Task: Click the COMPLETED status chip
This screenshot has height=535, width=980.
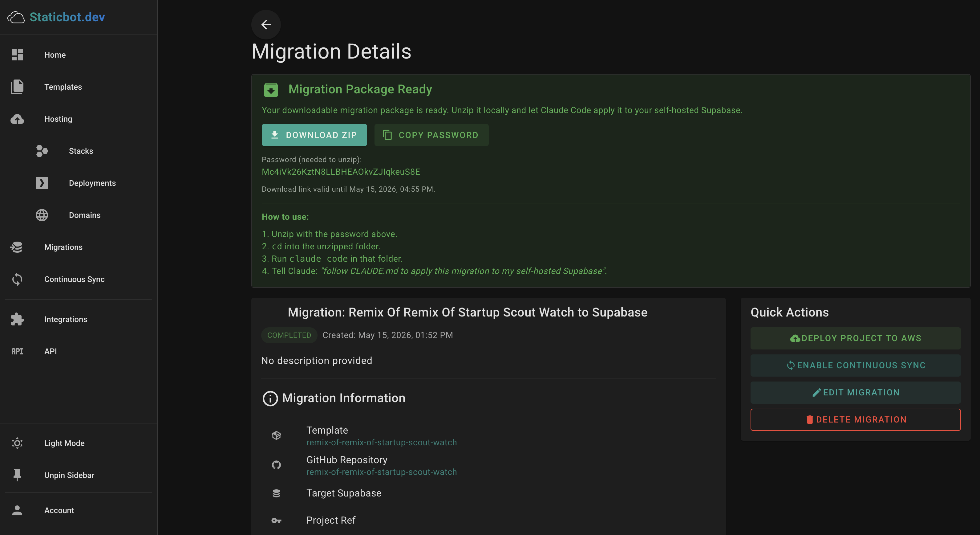Action: point(289,335)
